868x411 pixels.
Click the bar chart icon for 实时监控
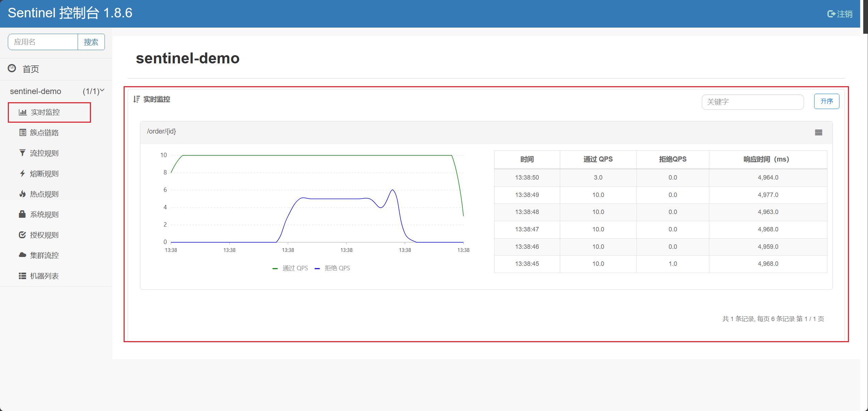[x=23, y=112]
